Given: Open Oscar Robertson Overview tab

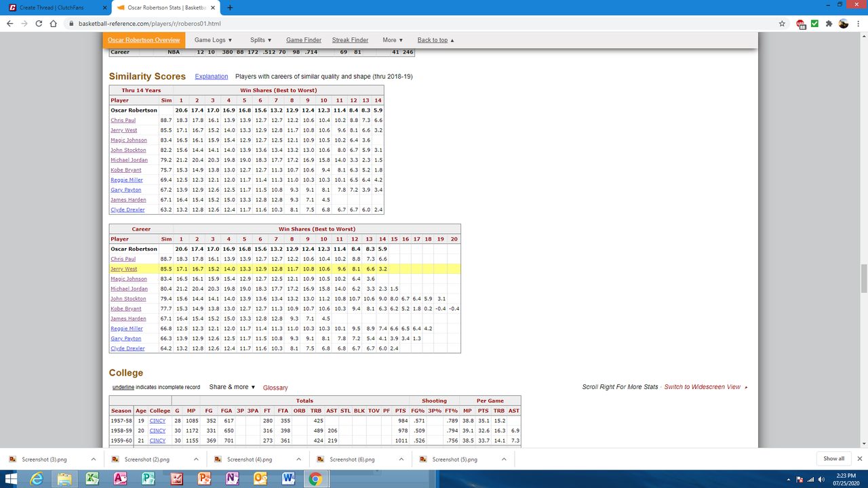Looking at the screenshot, I should [x=144, y=40].
